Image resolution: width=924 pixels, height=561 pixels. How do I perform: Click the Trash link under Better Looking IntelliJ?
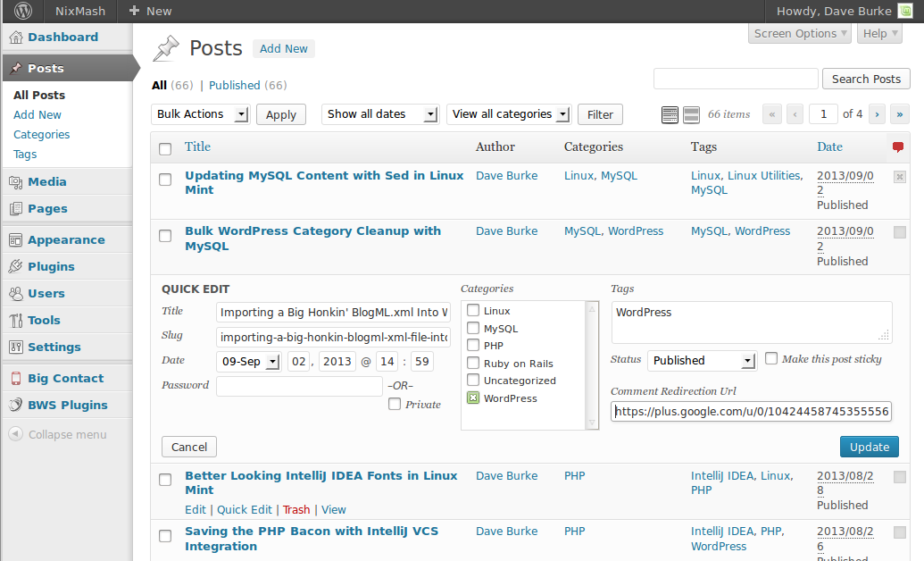(x=296, y=509)
